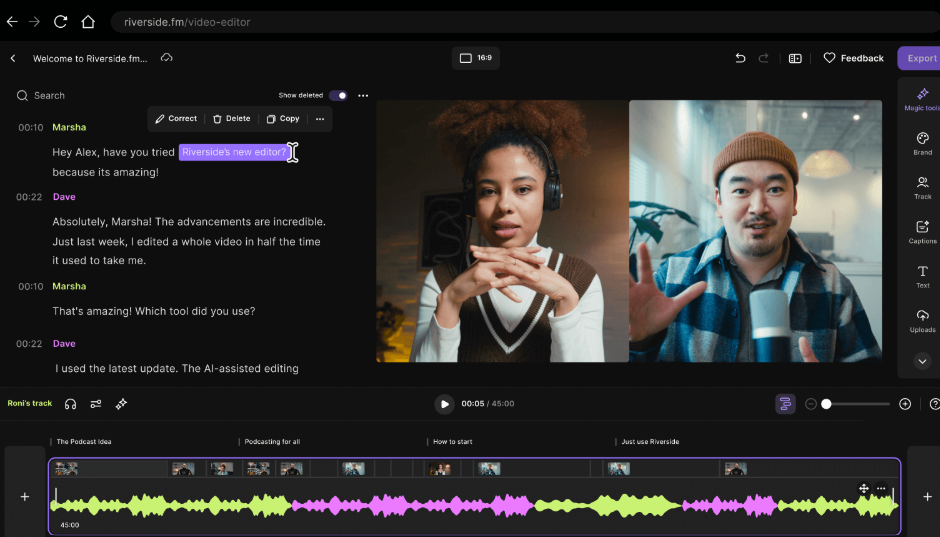Click speaker name Dave at first 00:22
Viewport: 940px width, 537px height.
pos(64,197)
